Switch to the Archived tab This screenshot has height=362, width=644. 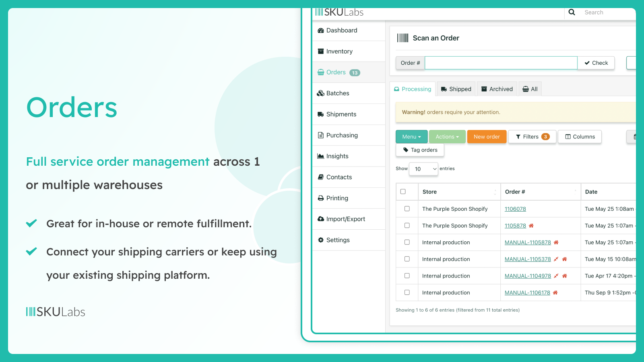[x=497, y=89]
